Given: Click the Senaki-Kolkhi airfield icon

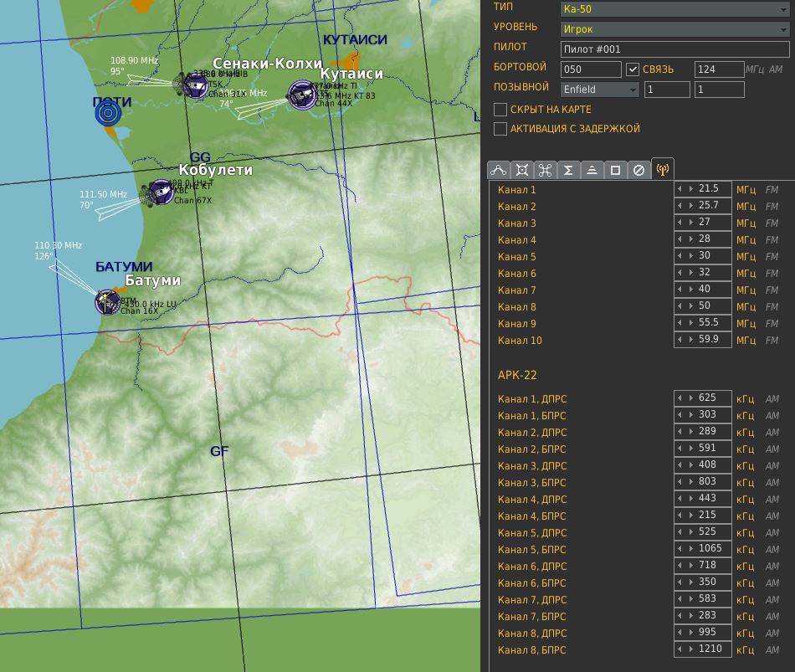Looking at the screenshot, I should point(195,85).
